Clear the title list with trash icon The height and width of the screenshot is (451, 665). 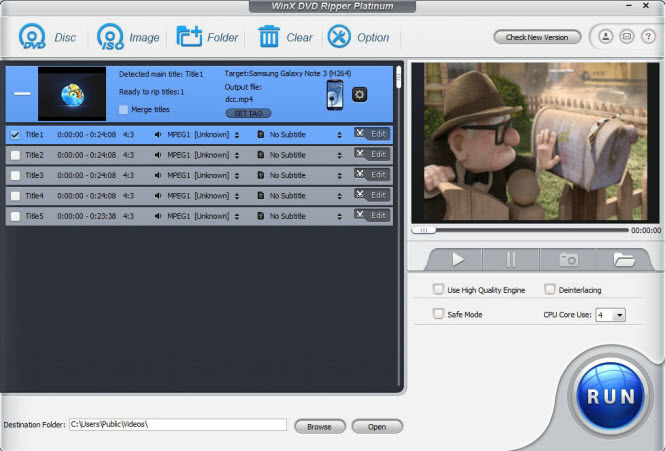pos(285,37)
